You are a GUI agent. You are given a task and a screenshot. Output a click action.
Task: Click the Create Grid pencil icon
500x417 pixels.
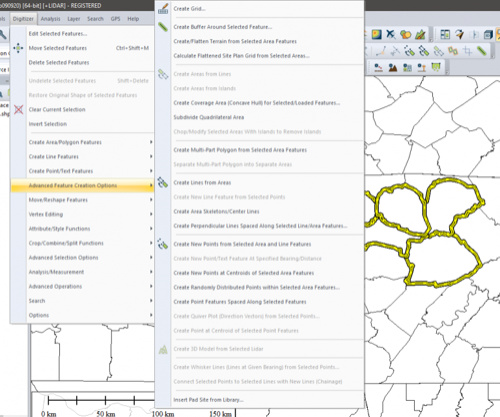pos(163,9)
